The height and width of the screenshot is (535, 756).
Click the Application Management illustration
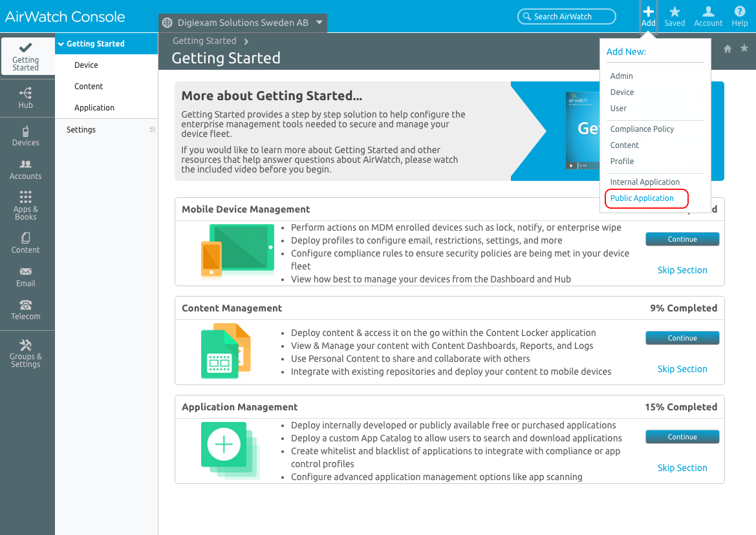230,450
